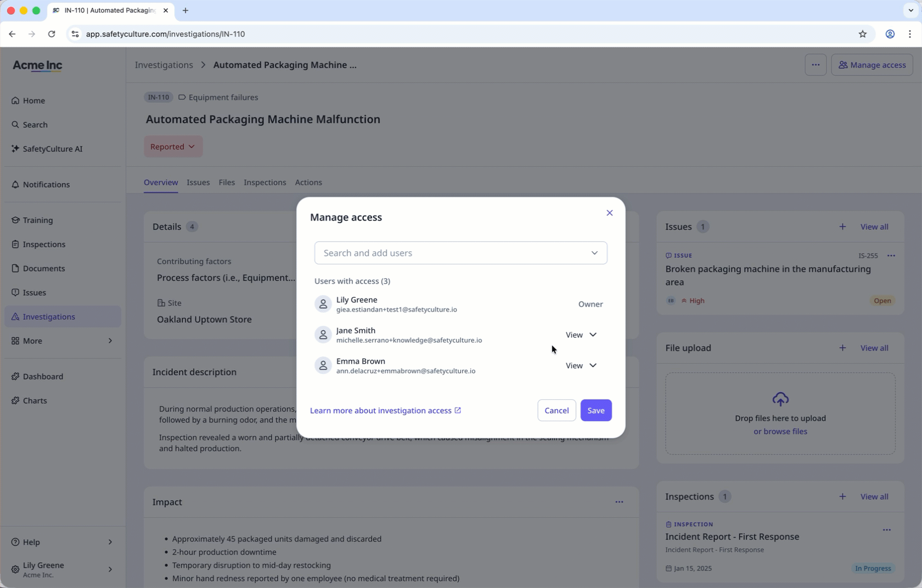
Task: Click the cloud upload icon
Action: pyautogui.click(x=780, y=399)
